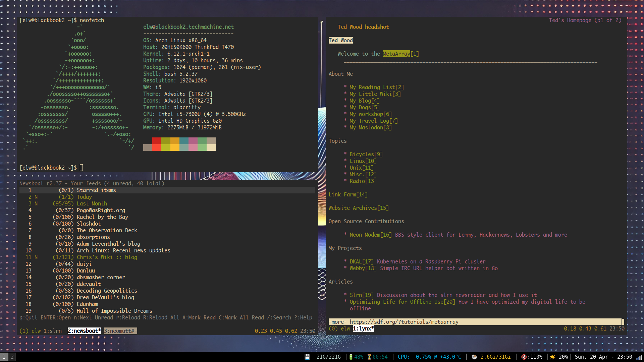Click the shell prompt cursor in terminal
Viewport: 644px width, 362px height.
(81, 168)
